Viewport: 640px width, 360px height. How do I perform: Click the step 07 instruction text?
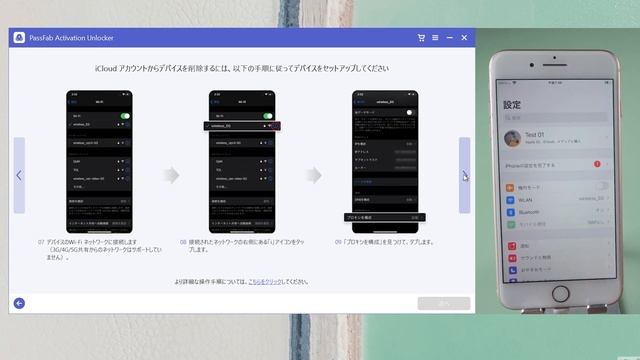pos(100,249)
